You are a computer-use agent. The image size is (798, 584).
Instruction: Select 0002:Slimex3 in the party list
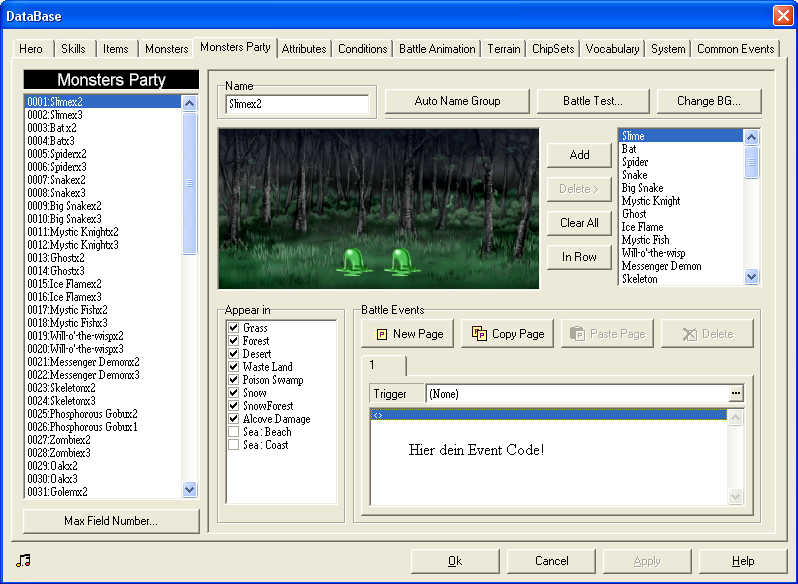tap(102, 114)
